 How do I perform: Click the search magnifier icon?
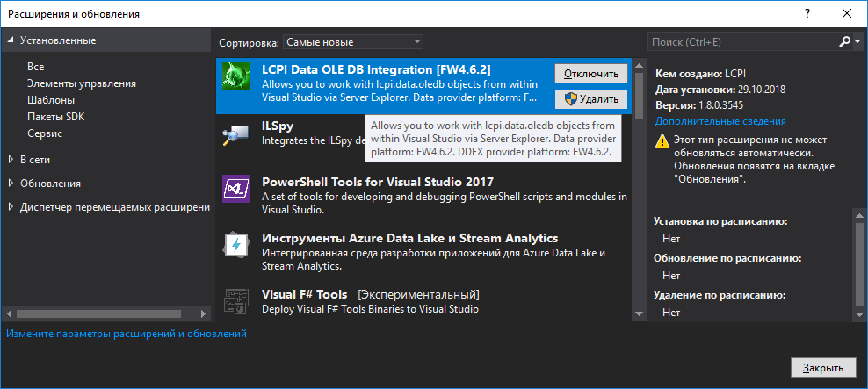coord(845,42)
